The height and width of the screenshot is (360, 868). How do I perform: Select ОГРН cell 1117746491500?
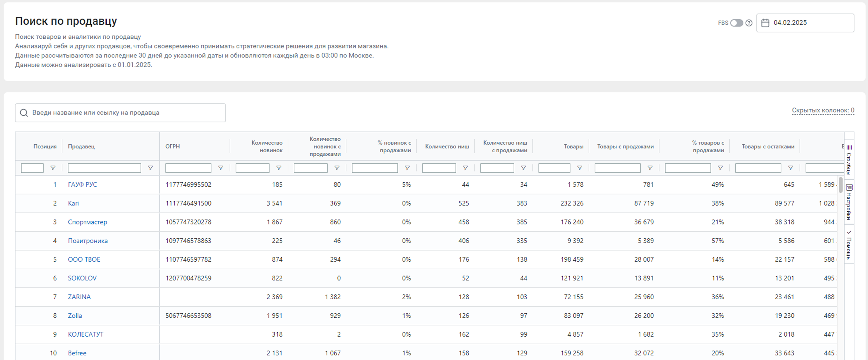pos(188,204)
